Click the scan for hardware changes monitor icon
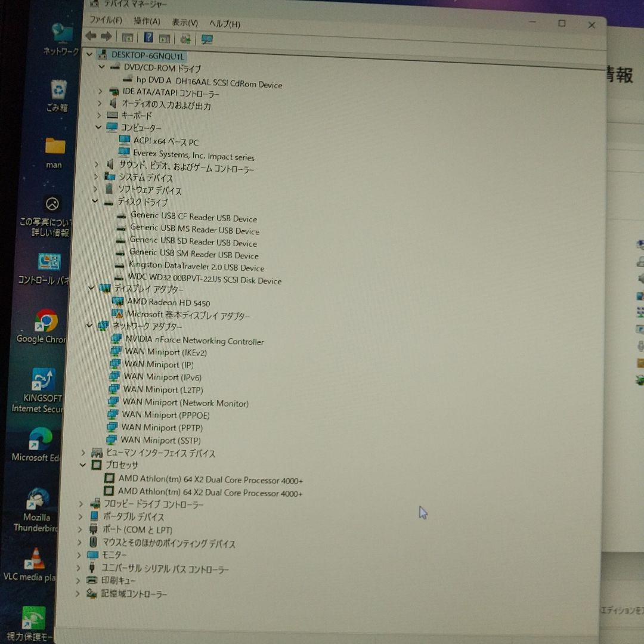 click(206, 39)
